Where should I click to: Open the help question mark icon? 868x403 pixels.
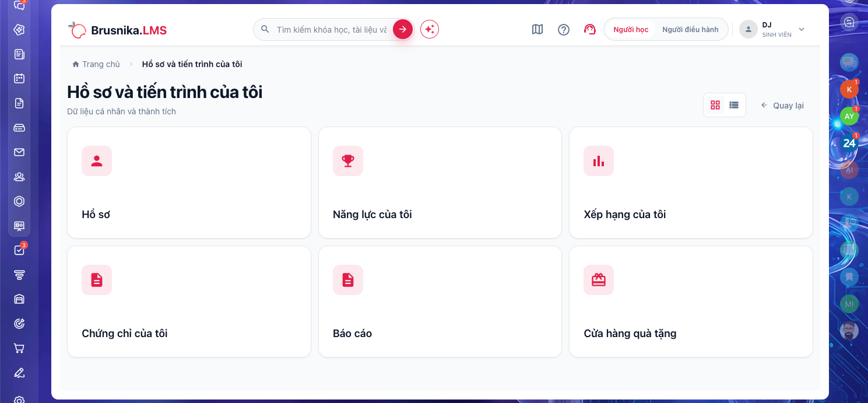click(564, 29)
